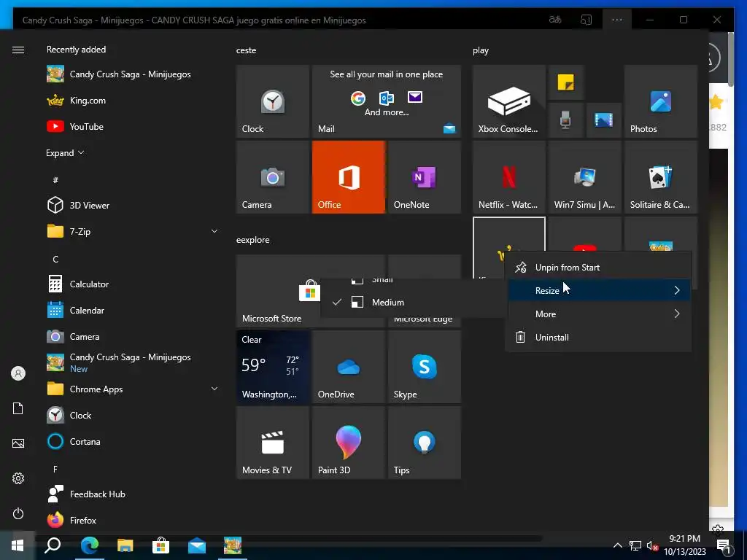
Task: Click the 'play' tile group header
Action: point(481,50)
